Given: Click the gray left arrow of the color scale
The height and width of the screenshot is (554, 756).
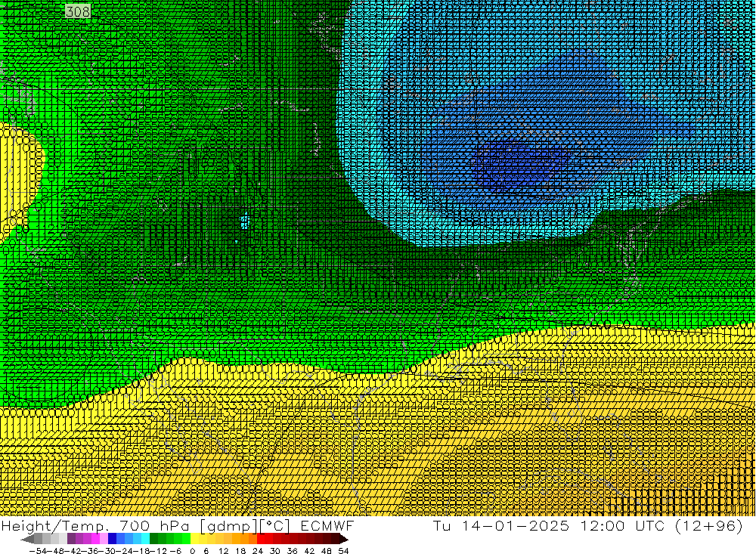Looking at the screenshot, I should pos(27,539).
